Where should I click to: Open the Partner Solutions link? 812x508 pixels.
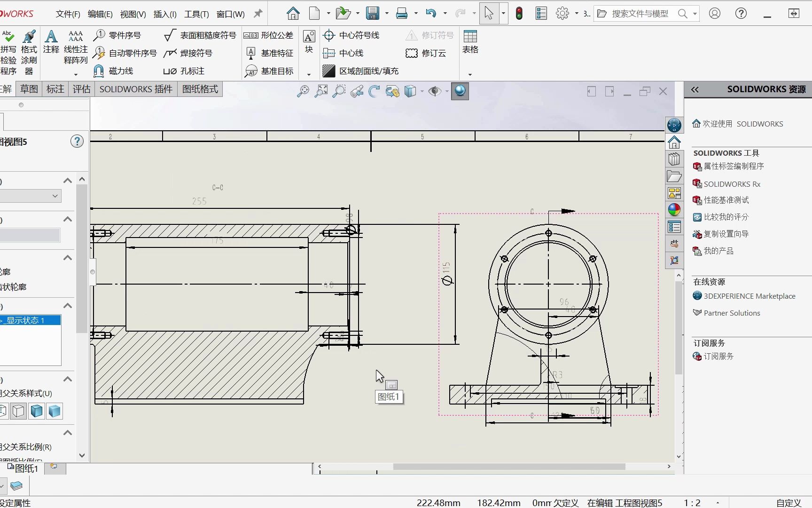[x=732, y=313]
